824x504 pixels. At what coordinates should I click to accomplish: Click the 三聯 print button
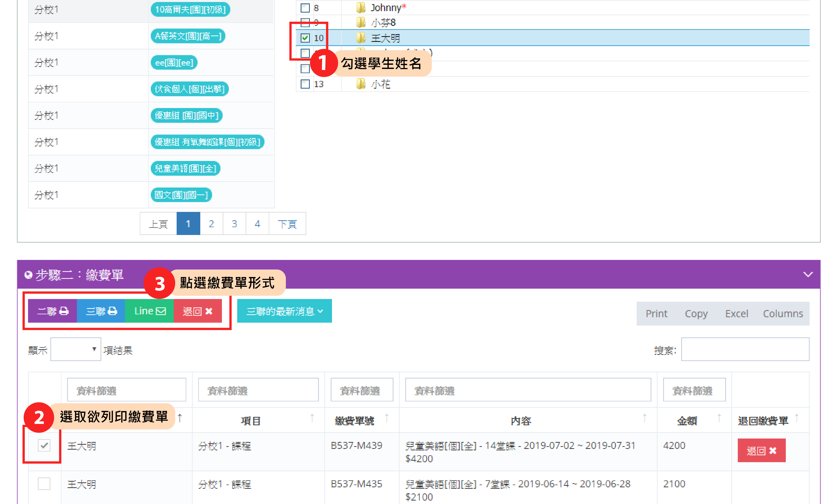(101, 311)
